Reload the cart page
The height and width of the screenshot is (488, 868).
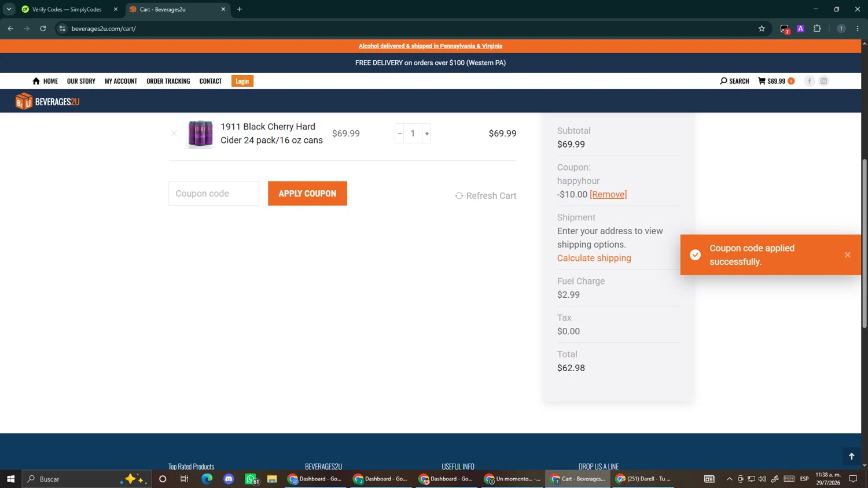[x=43, y=28]
